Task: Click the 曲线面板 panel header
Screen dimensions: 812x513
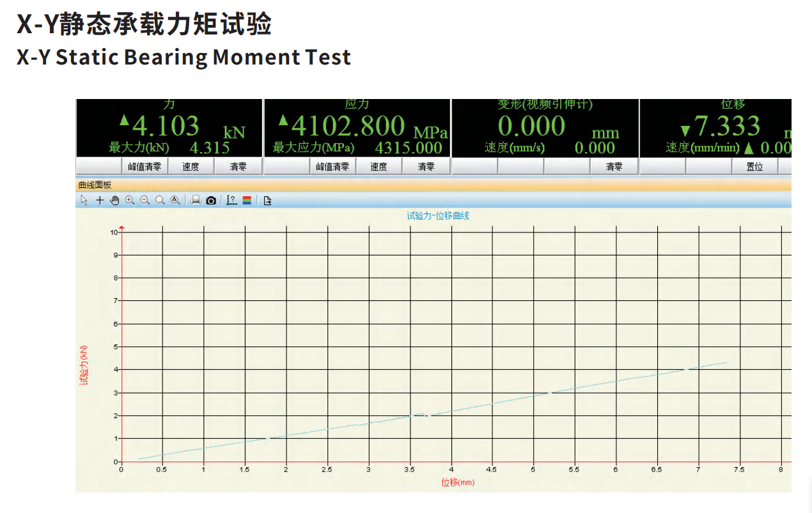Action: [433, 185]
